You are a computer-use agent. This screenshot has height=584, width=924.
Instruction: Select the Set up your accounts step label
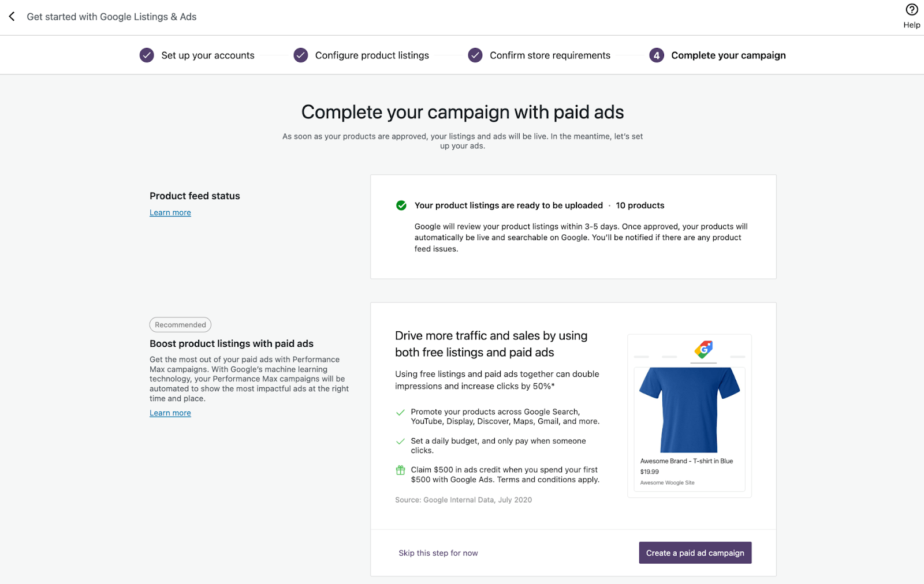tap(207, 55)
